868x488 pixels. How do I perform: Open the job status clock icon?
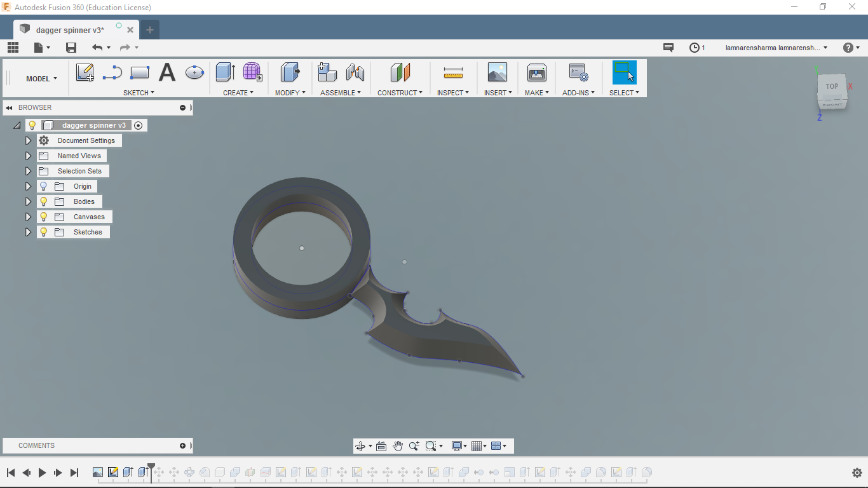click(695, 48)
